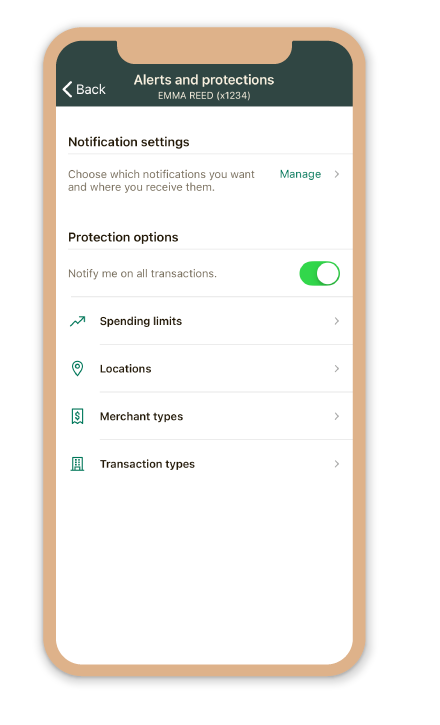Click the Locations map pin icon
The width and height of the screenshot is (440, 725).
point(77,369)
